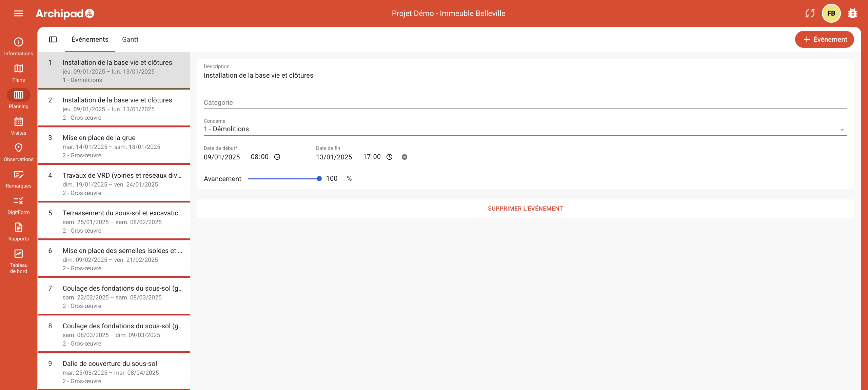Open the Remarques section
Image resolution: width=868 pixels, height=390 pixels.
coord(19,179)
